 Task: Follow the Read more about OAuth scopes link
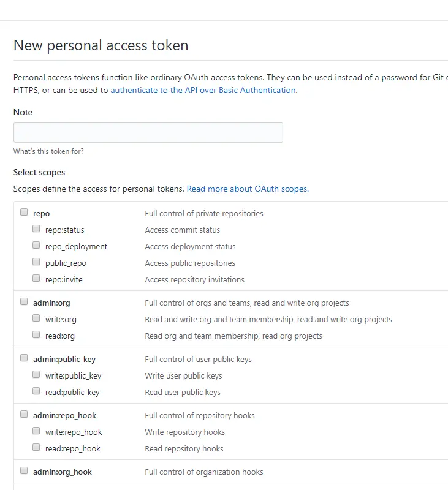click(x=246, y=189)
